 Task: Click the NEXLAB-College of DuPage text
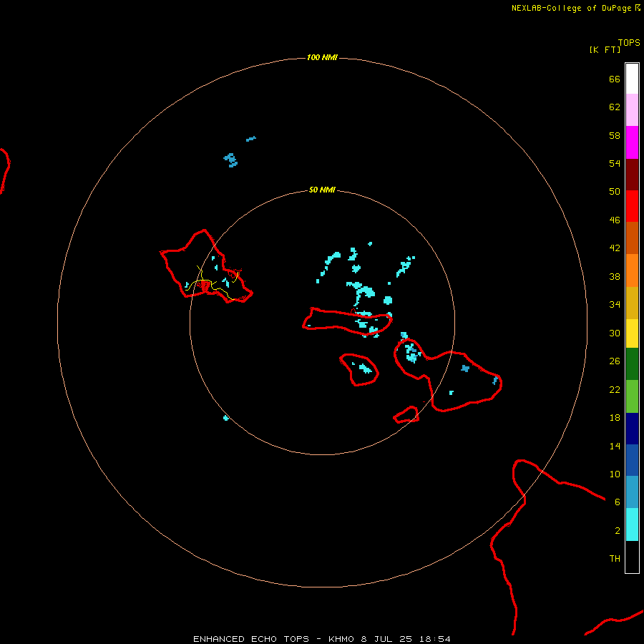(x=572, y=8)
